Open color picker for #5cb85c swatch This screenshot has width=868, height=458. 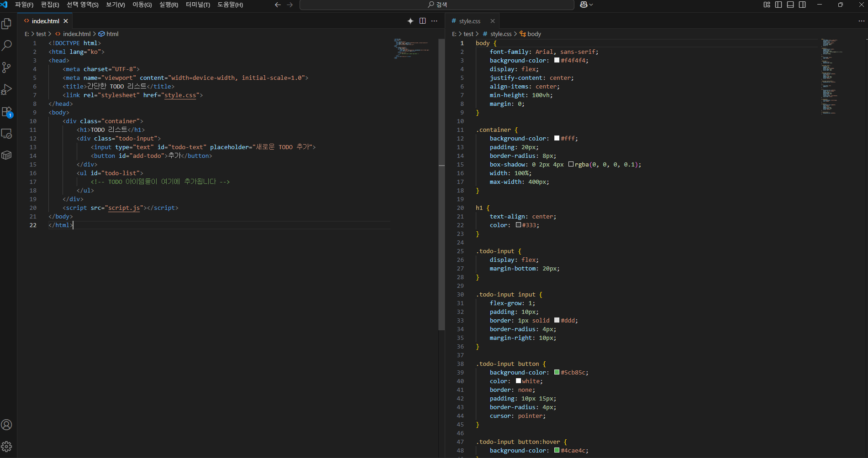point(557,372)
